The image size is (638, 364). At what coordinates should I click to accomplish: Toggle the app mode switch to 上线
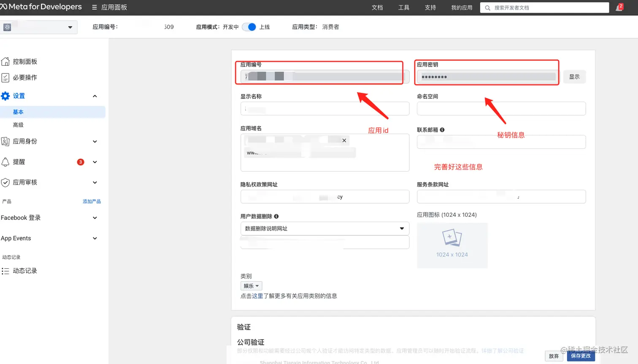pyautogui.click(x=249, y=27)
